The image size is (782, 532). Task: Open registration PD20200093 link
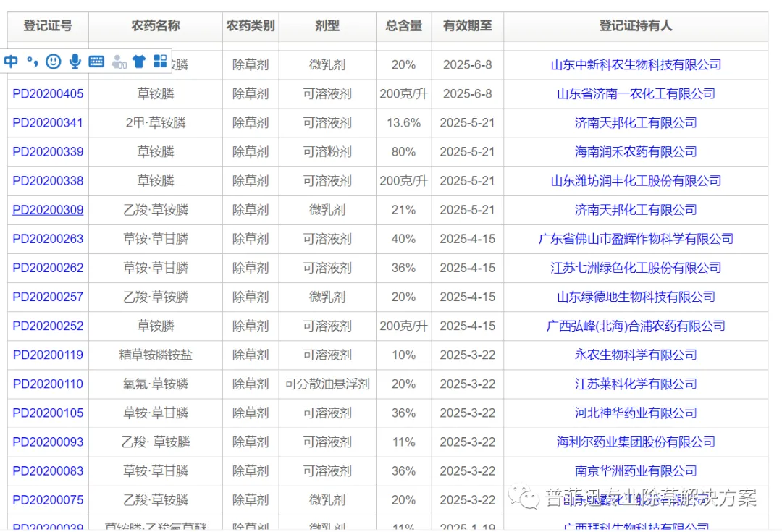[48, 442]
